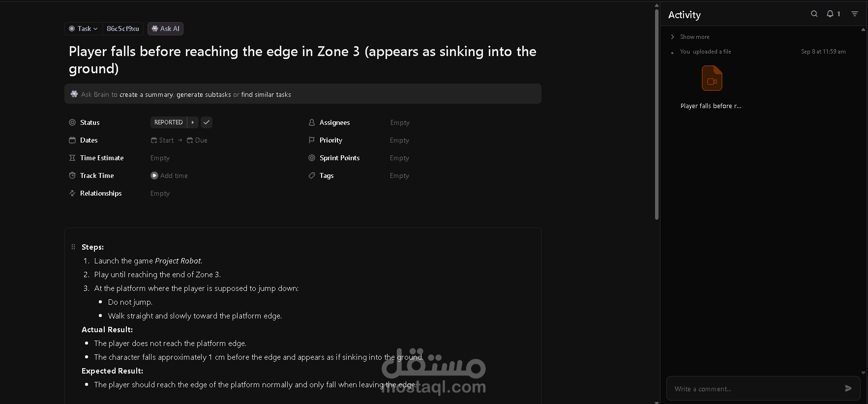Open the REPORTED status dropdown
This screenshot has width=868, height=404.
169,122
